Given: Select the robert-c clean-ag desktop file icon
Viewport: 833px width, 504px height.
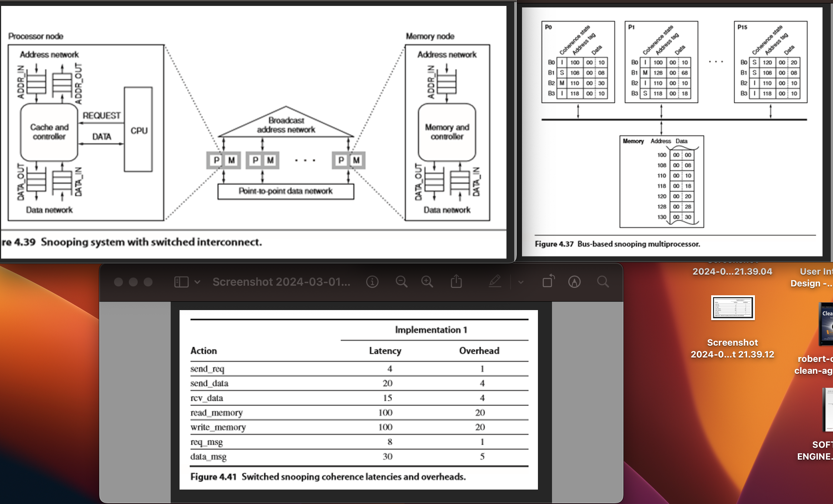Looking at the screenshot, I should point(826,324).
